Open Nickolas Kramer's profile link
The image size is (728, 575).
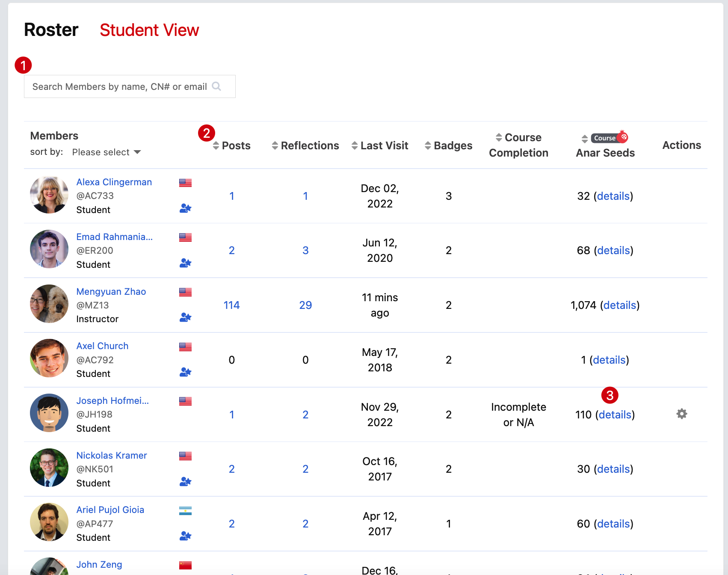click(x=112, y=455)
